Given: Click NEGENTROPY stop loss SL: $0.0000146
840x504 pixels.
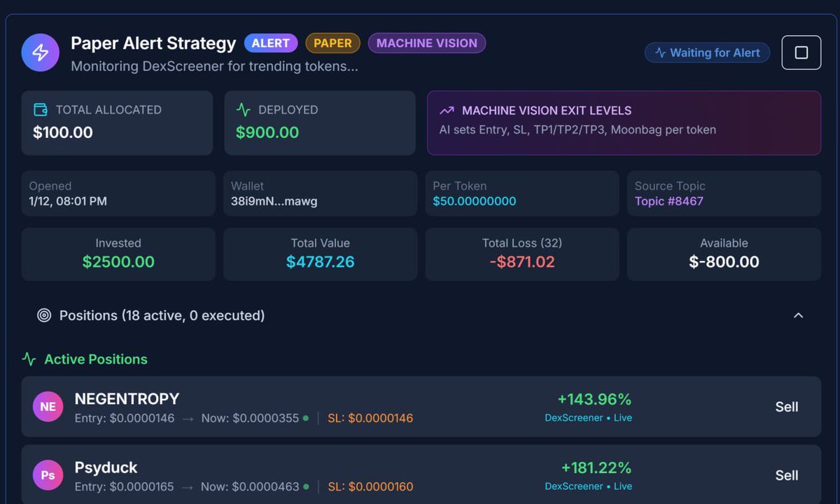Looking at the screenshot, I should coord(370,418).
